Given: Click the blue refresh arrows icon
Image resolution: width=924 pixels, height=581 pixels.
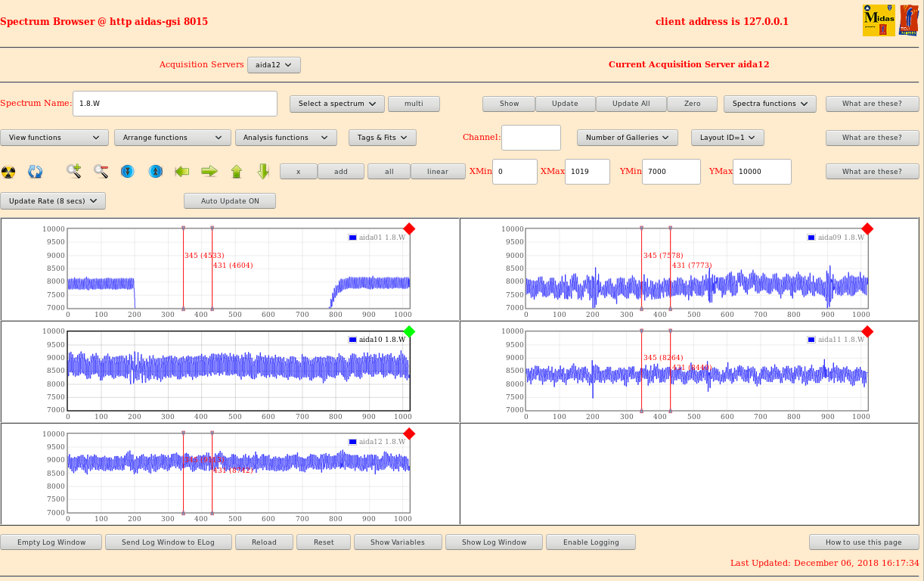Looking at the screenshot, I should (x=36, y=172).
